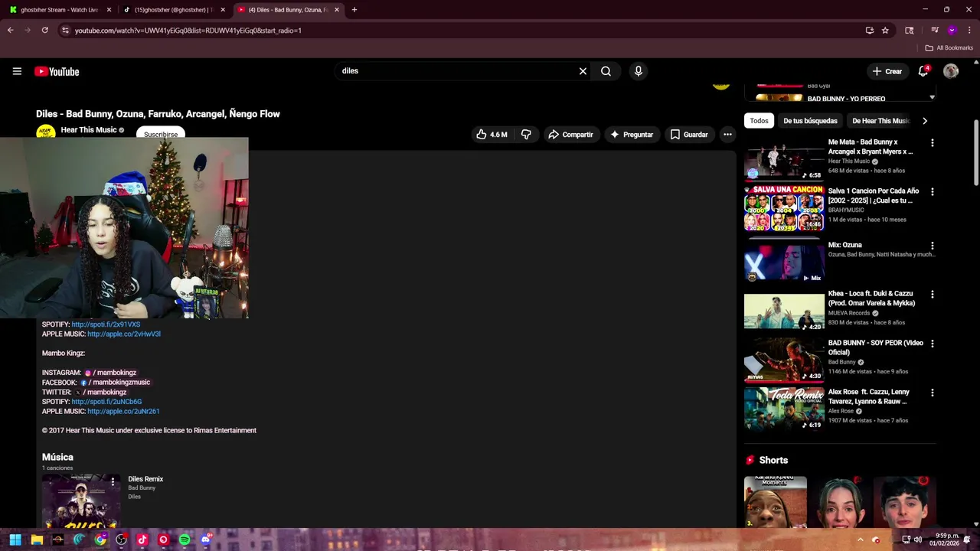Subscribe to Hear This Music with Suscribirse
980x551 pixels.
[x=161, y=135]
